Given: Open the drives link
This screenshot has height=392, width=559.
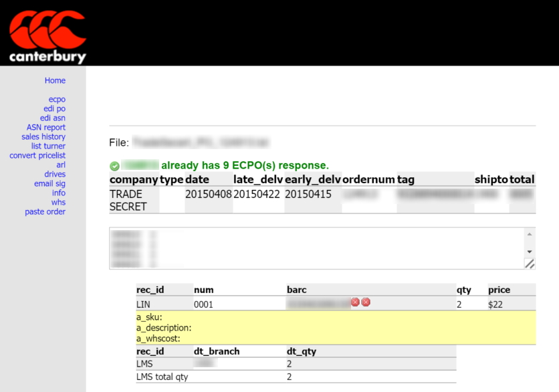Looking at the screenshot, I should tap(55, 174).
